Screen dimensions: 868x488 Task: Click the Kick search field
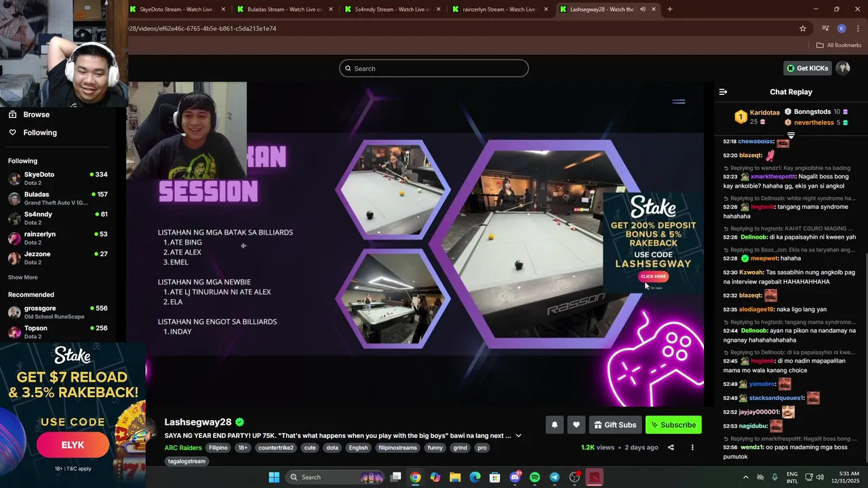[434, 68]
